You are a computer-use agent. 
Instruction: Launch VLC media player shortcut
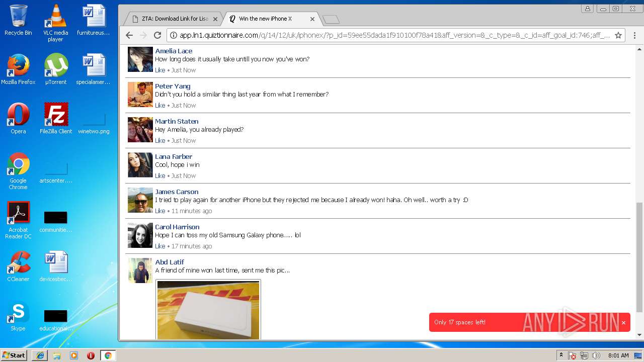coord(55,23)
